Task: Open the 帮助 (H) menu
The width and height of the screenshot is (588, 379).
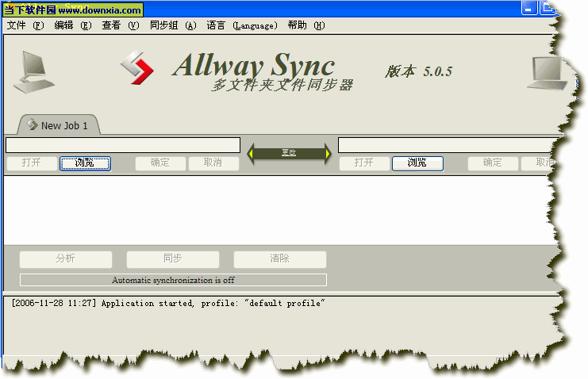Action: 306,25
